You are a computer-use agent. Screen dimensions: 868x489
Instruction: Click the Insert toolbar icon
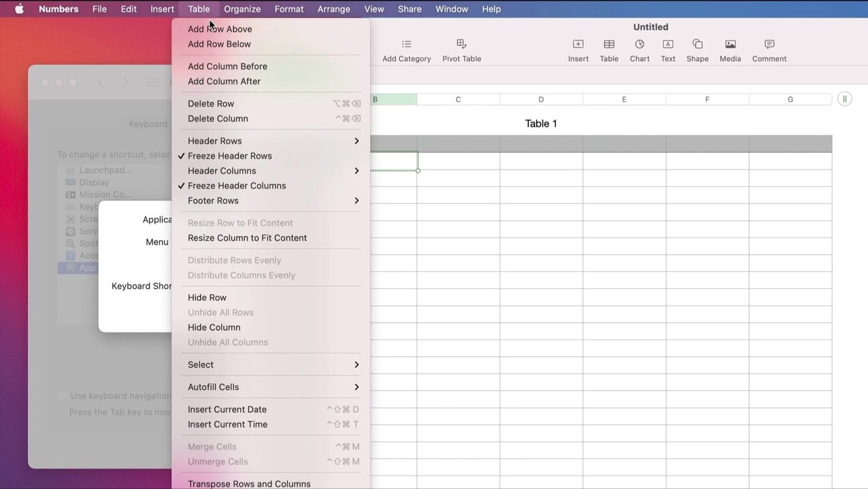click(x=578, y=45)
